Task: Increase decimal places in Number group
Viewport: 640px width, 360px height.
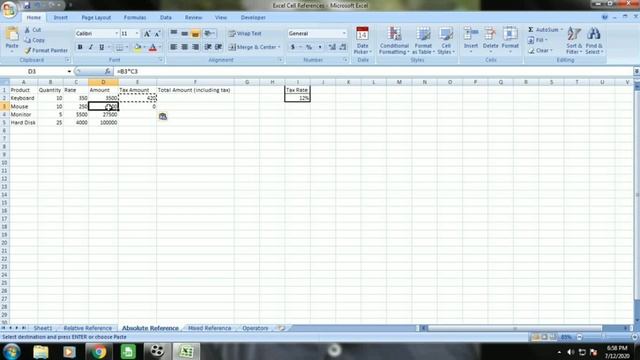Action: pos(332,47)
